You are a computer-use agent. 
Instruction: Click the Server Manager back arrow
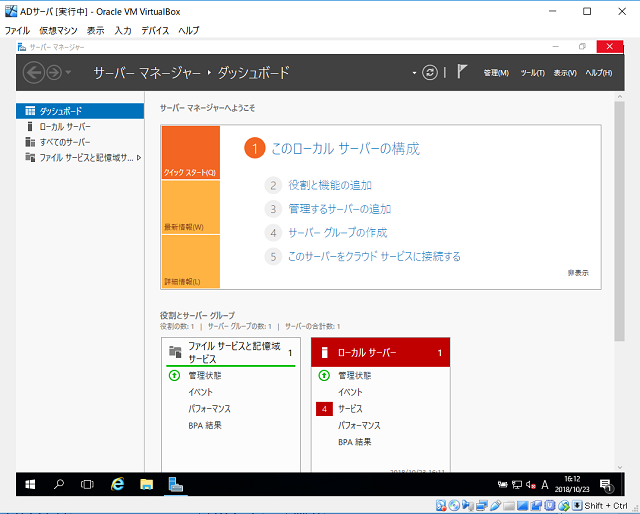(33, 73)
